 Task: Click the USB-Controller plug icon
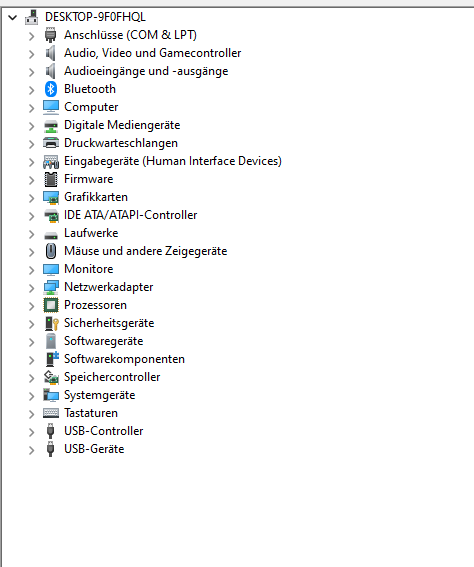(x=51, y=431)
